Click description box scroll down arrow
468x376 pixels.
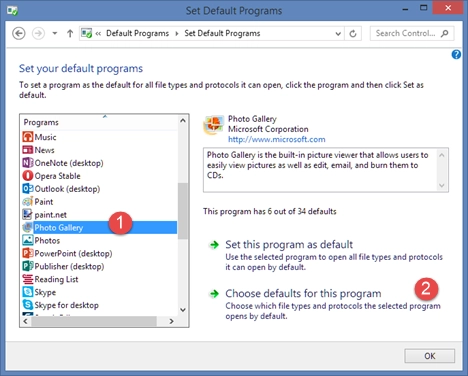442,185
